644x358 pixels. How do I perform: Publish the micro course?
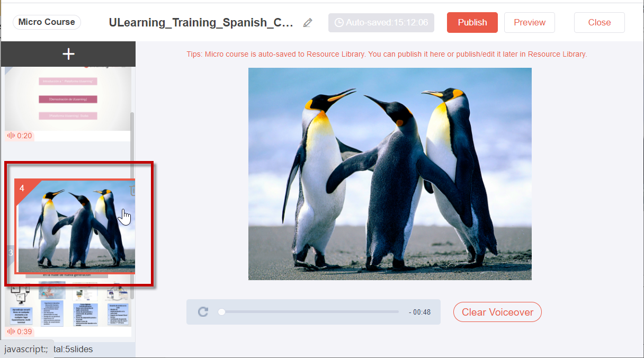click(x=472, y=22)
